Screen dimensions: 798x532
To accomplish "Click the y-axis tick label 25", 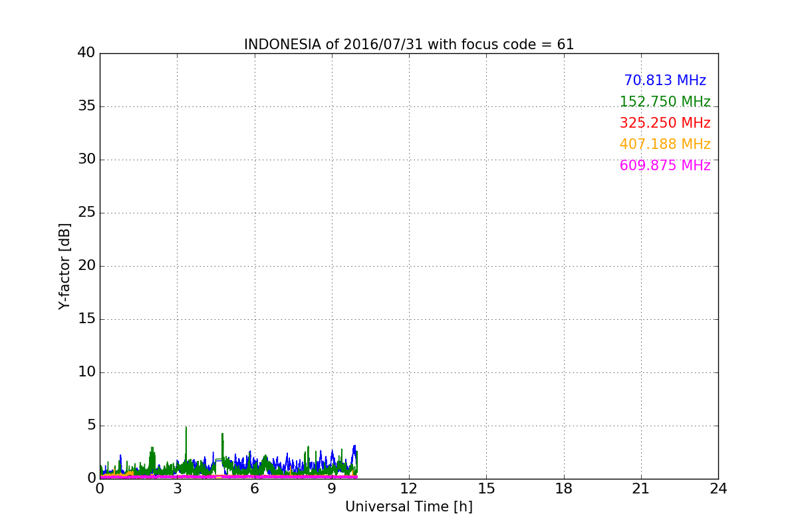I will click(86, 212).
